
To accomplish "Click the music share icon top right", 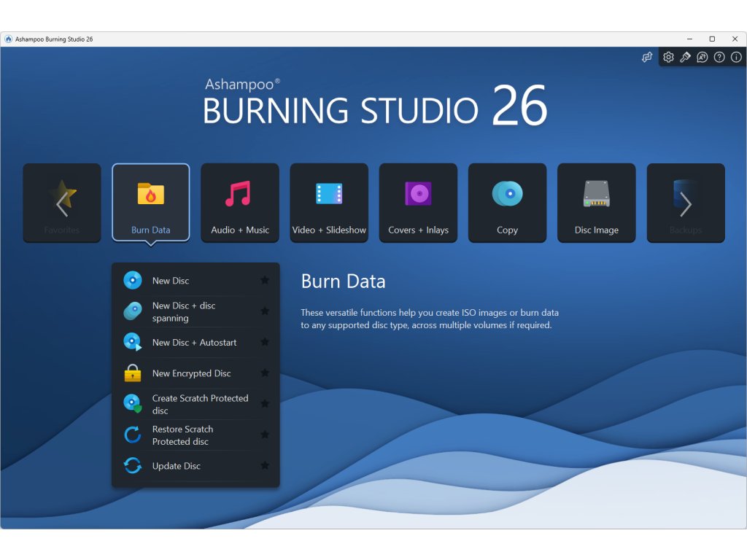I will pyautogui.click(x=647, y=57).
